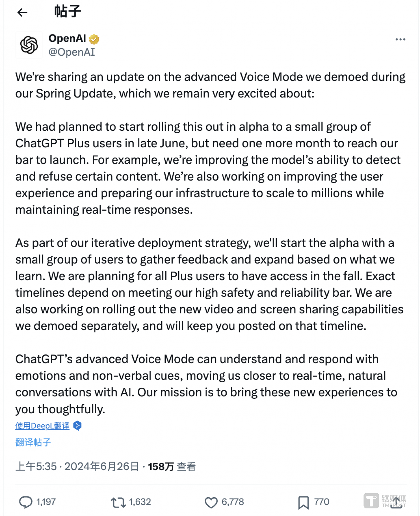Open the three-dot more options menu
The width and height of the screenshot is (420, 516).
click(x=400, y=39)
